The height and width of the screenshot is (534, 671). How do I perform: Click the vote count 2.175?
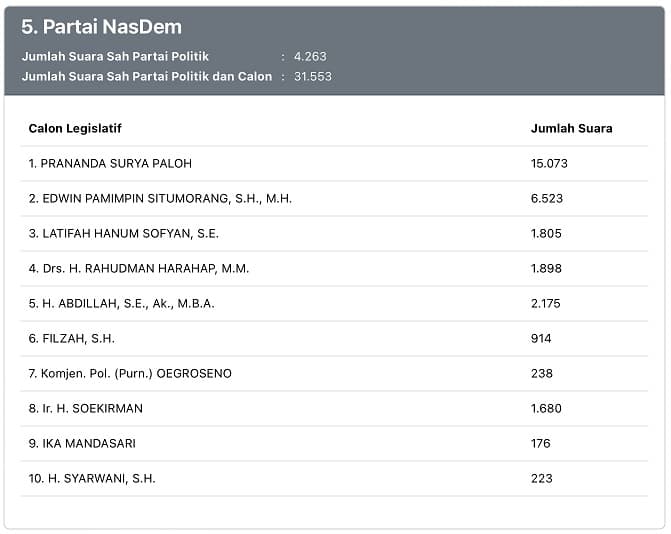click(x=546, y=303)
